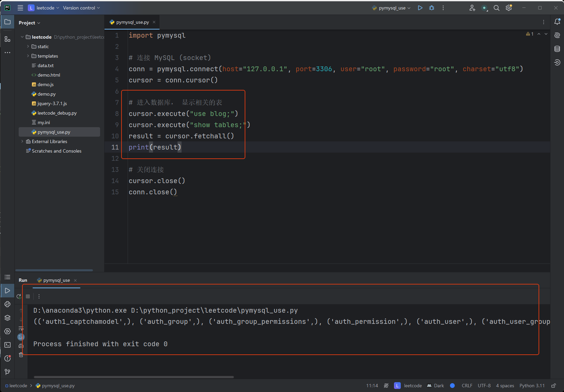Expand the static folder
The width and height of the screenshot is (564, 392).
[x=28, y=46]
